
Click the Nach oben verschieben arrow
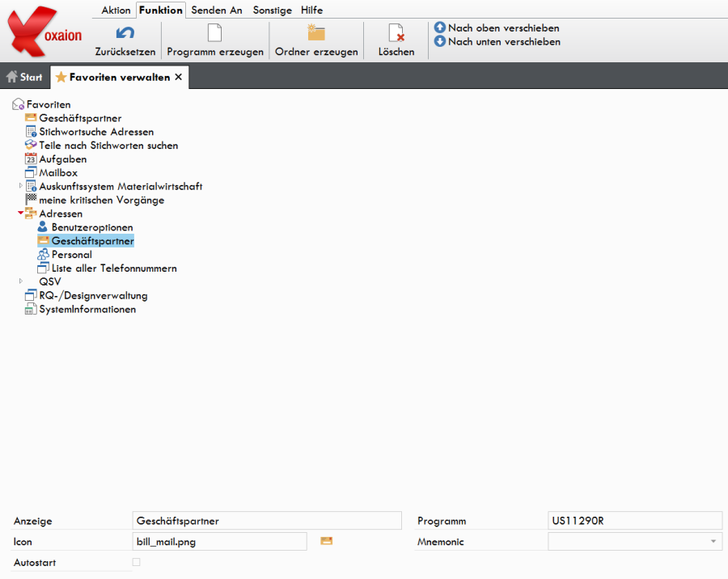click(440, 27)
